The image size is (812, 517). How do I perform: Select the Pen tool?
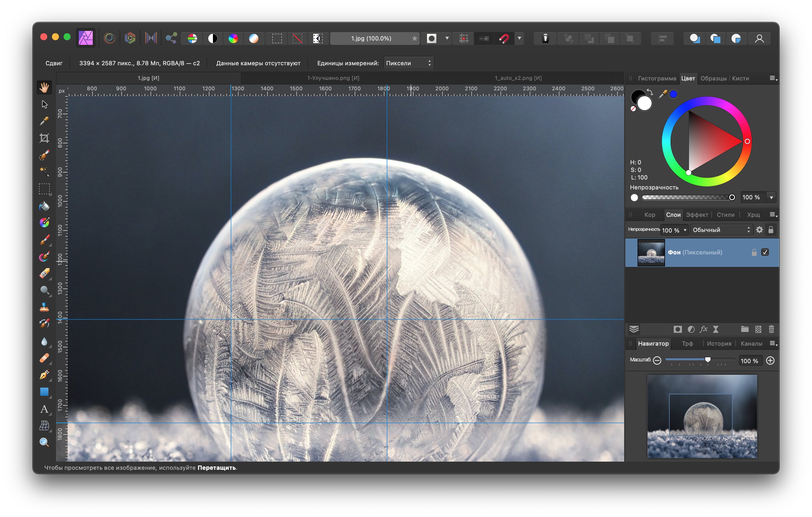[44, 375]
